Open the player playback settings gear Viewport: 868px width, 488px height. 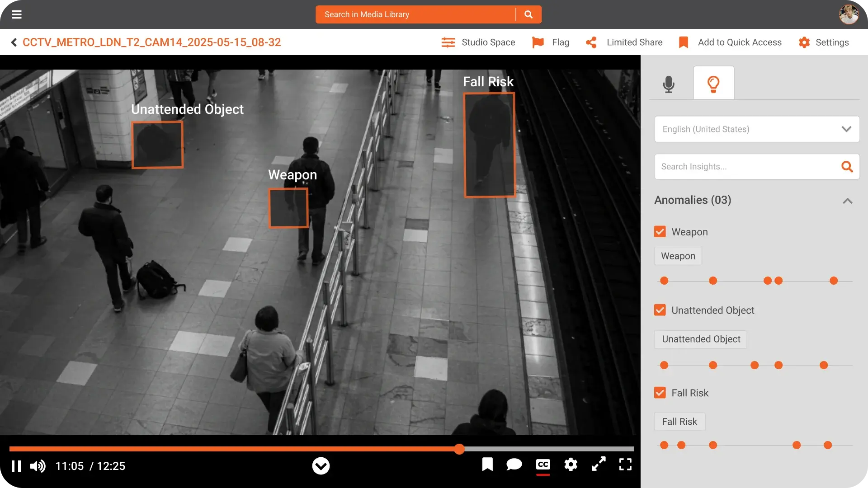pyautogui.click(x=571, y=465)
